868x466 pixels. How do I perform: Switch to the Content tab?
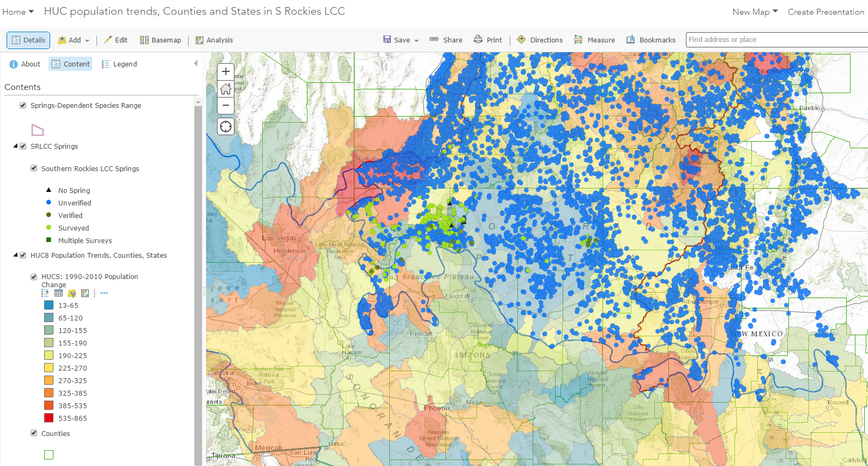70,64
